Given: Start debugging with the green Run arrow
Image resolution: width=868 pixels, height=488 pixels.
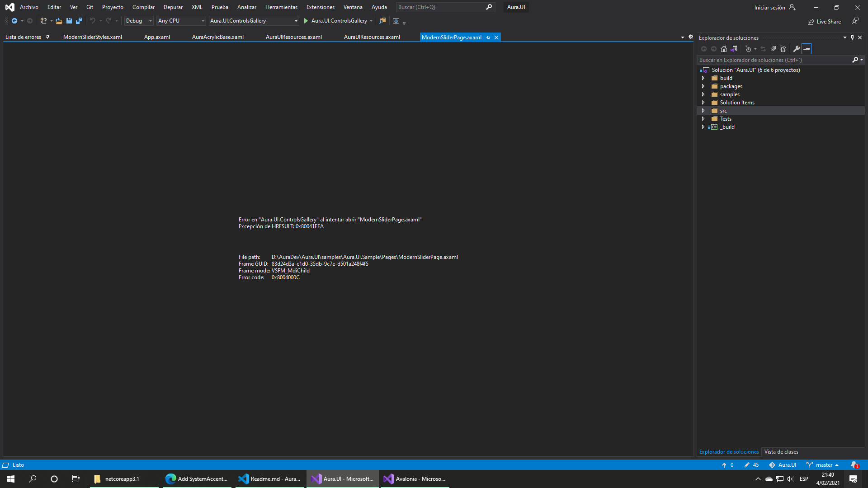Looking at the screenshot, I should click(x=306, y=21).
